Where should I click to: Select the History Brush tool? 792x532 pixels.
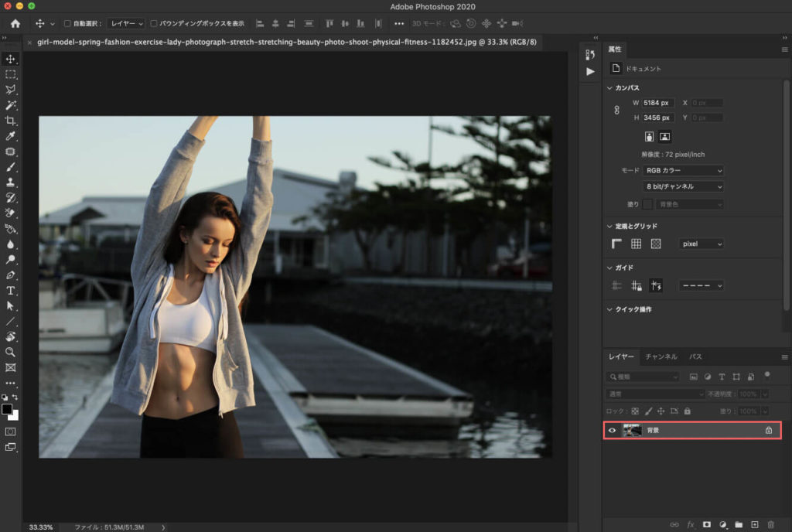[x=10, y=198]
